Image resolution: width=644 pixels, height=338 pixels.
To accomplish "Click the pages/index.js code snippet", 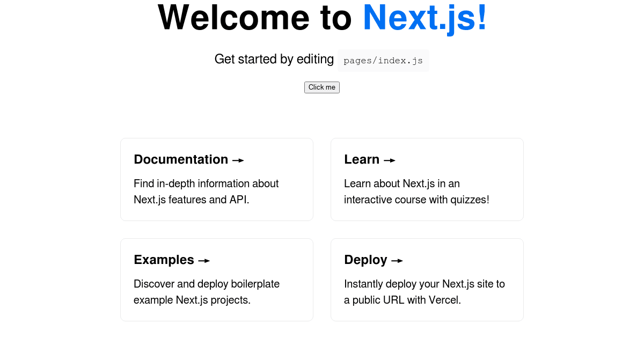I will coord(383,60).
